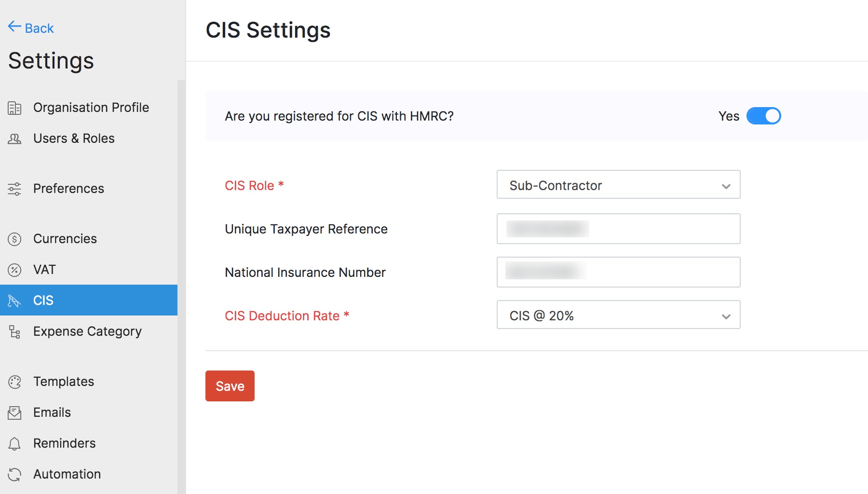Click the VAT percent icon

coord(14,270)
